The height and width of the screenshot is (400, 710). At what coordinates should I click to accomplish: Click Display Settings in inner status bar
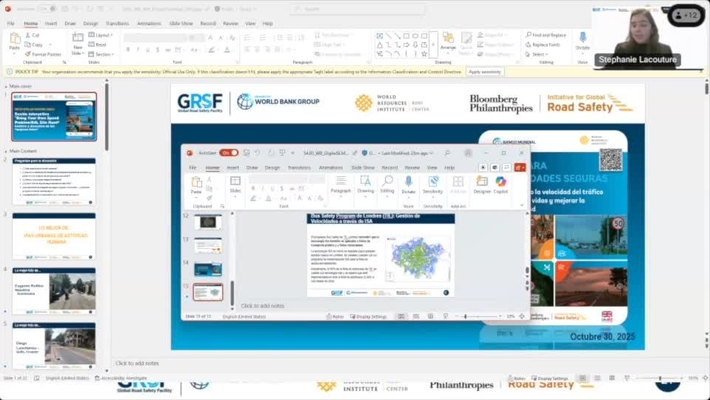click(370, 316)
